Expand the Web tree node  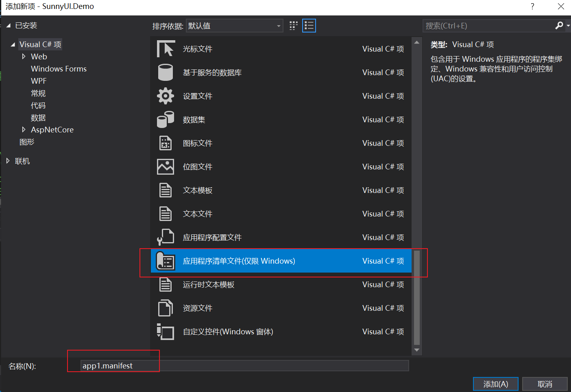click(x=24, y=56)
